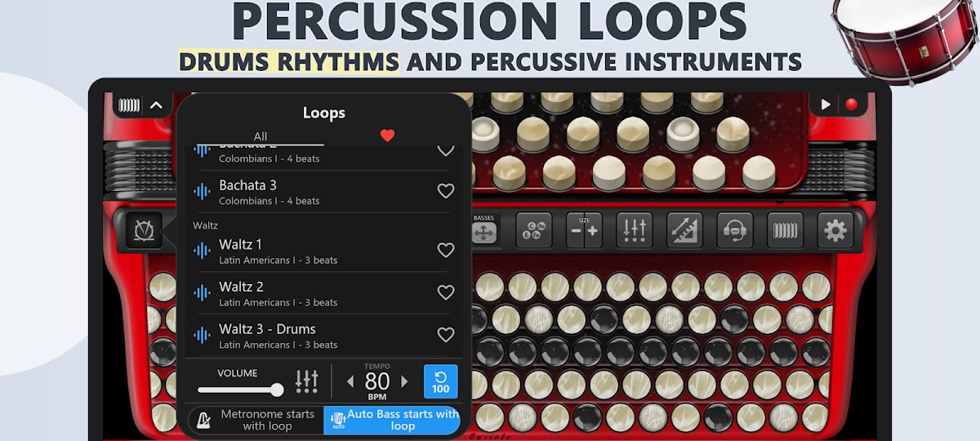The width and height of the screenshot is (980, 441).
Task: Collapse the top bar using the up chevron
Action: (x=156, y=105)
